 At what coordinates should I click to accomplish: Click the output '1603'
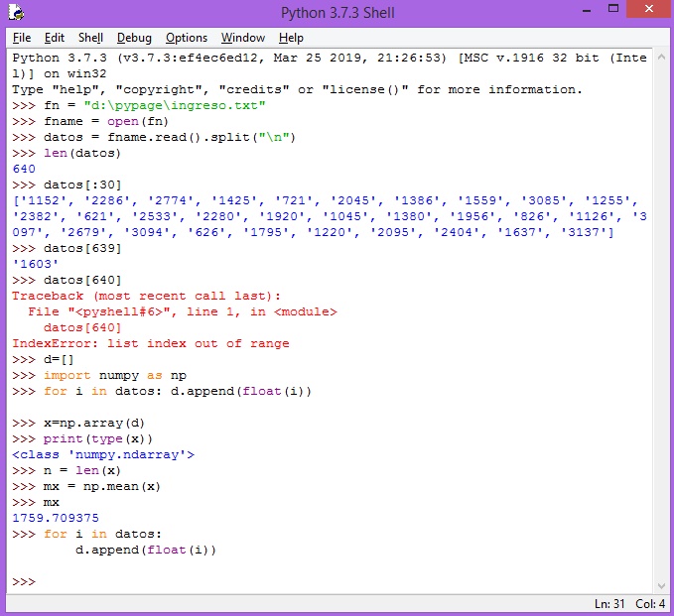coord(35,264)
